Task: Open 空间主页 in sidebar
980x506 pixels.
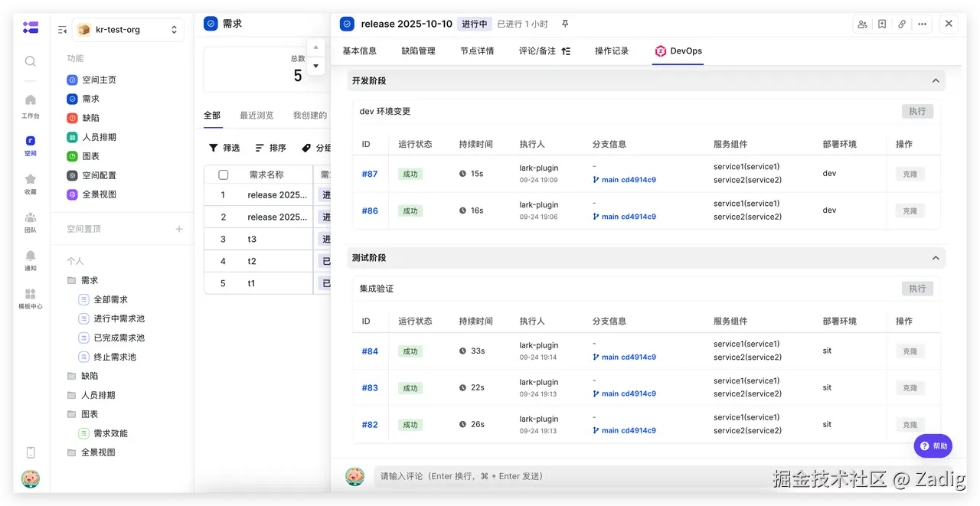Action: tap(92, 80)
